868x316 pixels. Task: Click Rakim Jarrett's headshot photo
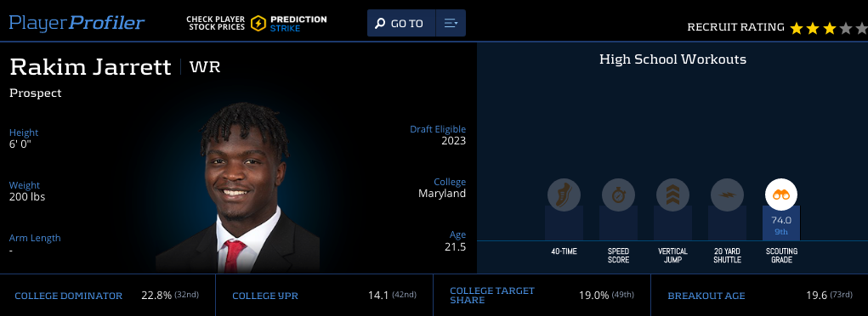(x=238, y=187)
